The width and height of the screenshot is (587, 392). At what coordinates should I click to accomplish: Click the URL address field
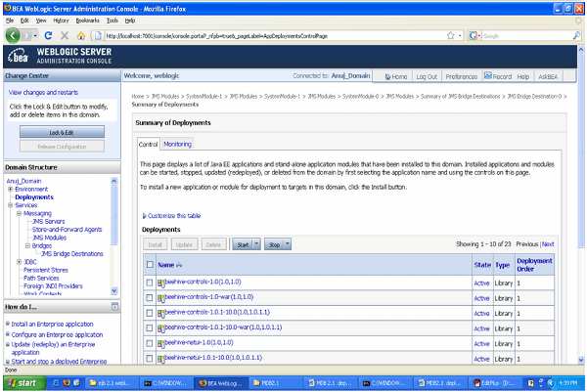click(273, 36)
